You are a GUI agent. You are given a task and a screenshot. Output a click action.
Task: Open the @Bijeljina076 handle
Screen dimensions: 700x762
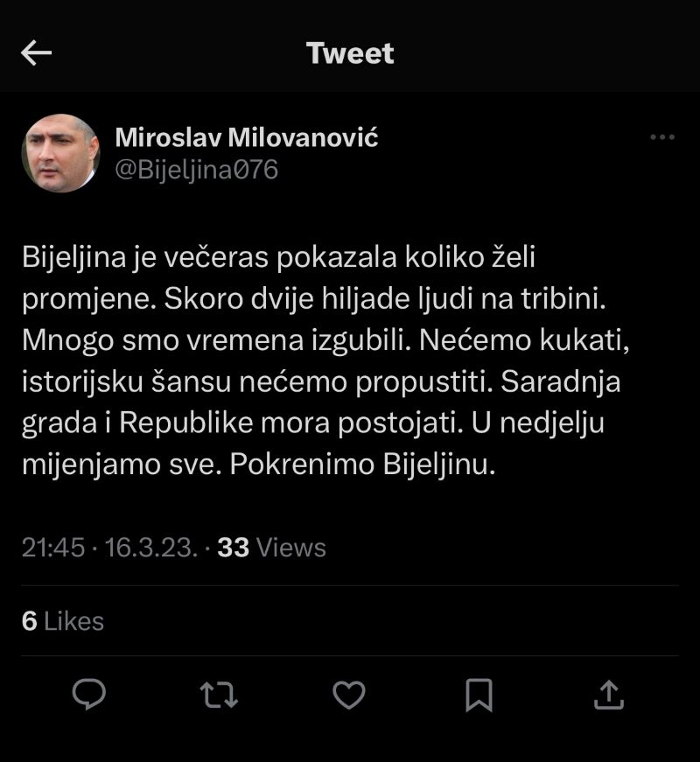[x=197, y=168]
